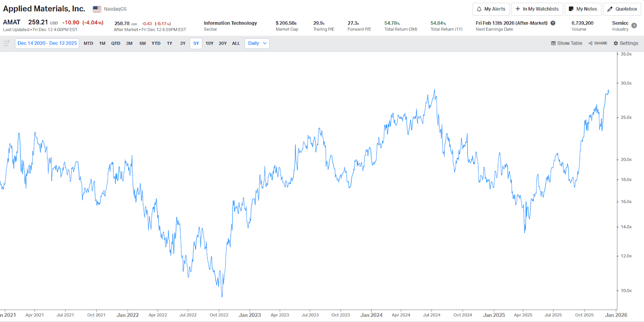Click help icon next to Next Earnings Date

[553, 23]
